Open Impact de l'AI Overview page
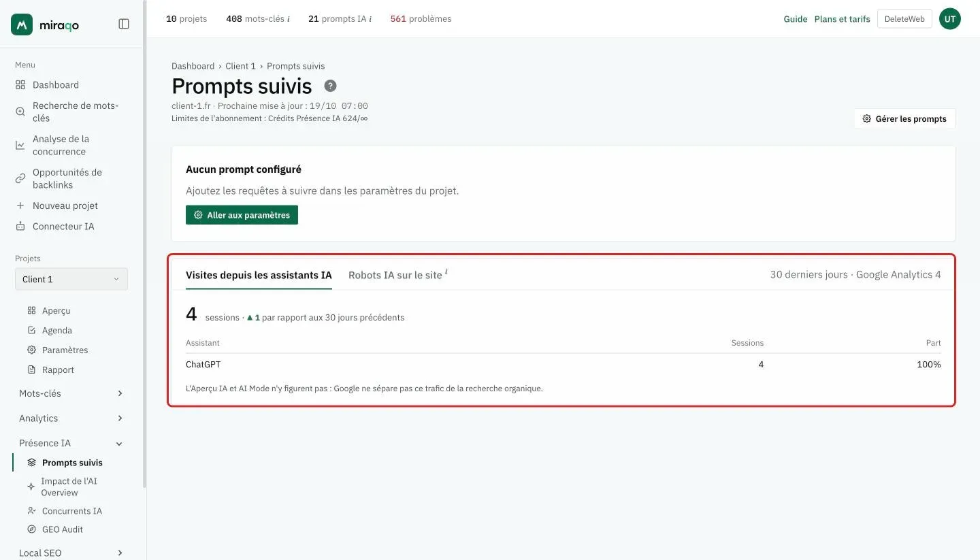This screenshot has width=980, height=560. coord(69,487)
